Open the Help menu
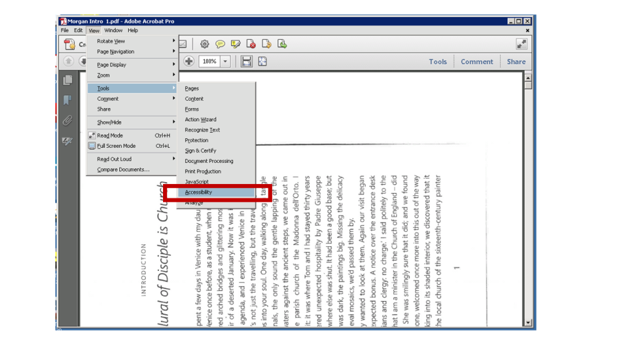 click(132, 30)
